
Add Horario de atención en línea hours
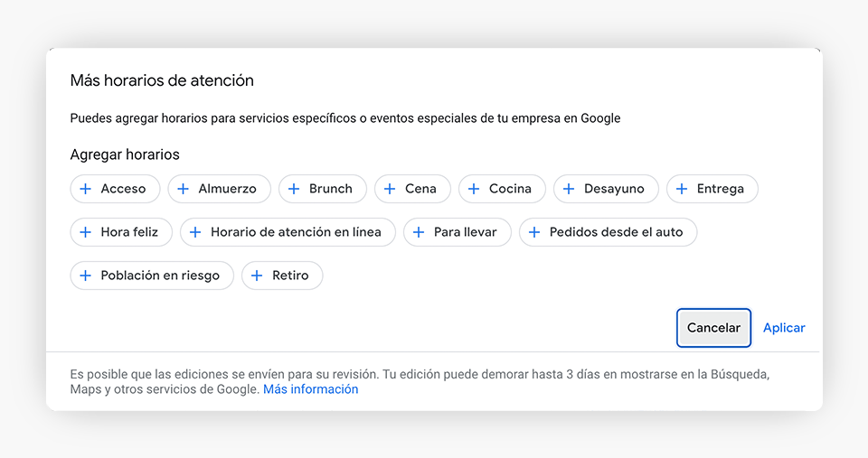pos(288,232)
